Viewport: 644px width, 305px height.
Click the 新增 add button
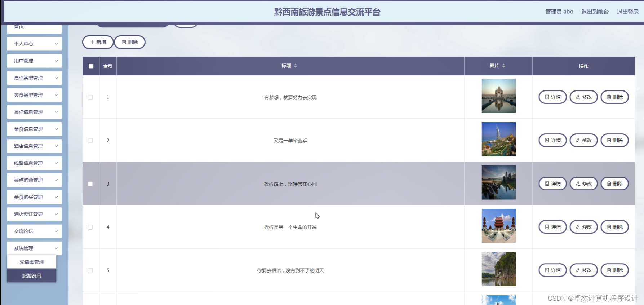pyautogui.click(x=98, y=42)
